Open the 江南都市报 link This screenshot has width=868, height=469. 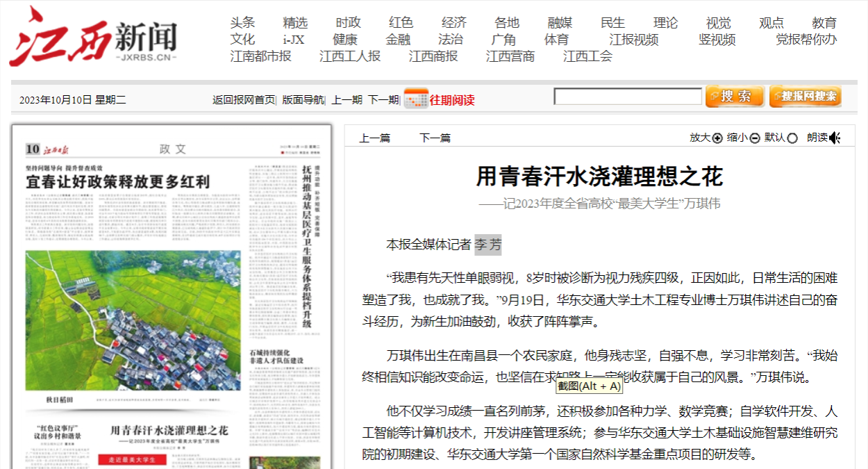260,56
